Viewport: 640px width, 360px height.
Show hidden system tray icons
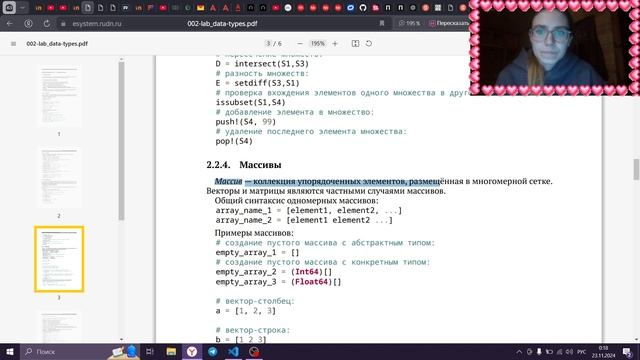[x=519, y=351]
